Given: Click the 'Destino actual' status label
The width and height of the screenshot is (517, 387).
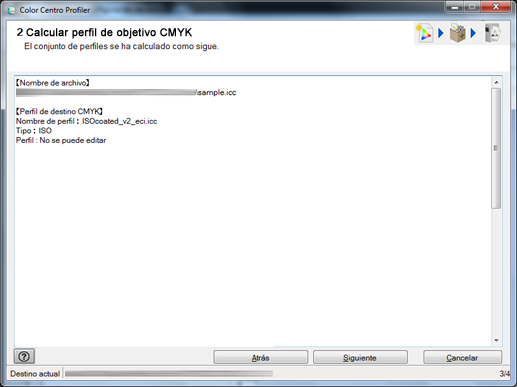Looking at the screenshot, I should coord(35,374).
